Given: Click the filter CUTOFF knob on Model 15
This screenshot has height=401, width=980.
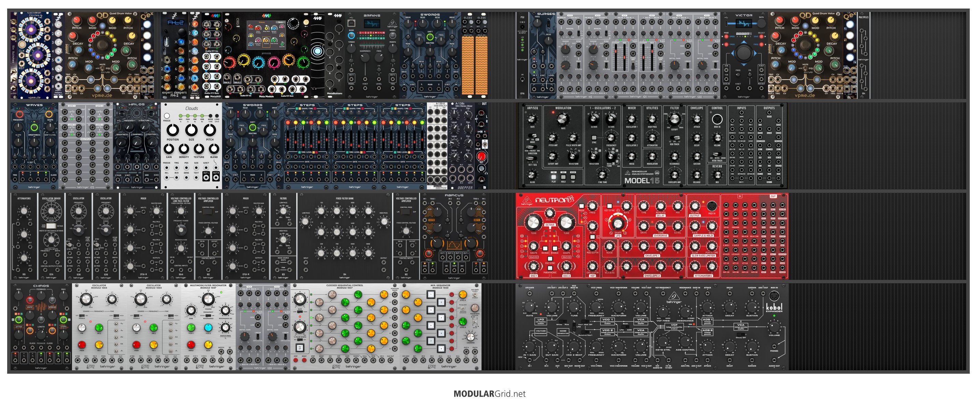Looking at the screenshot, I should pyautogui.click(x=674, y=119).
